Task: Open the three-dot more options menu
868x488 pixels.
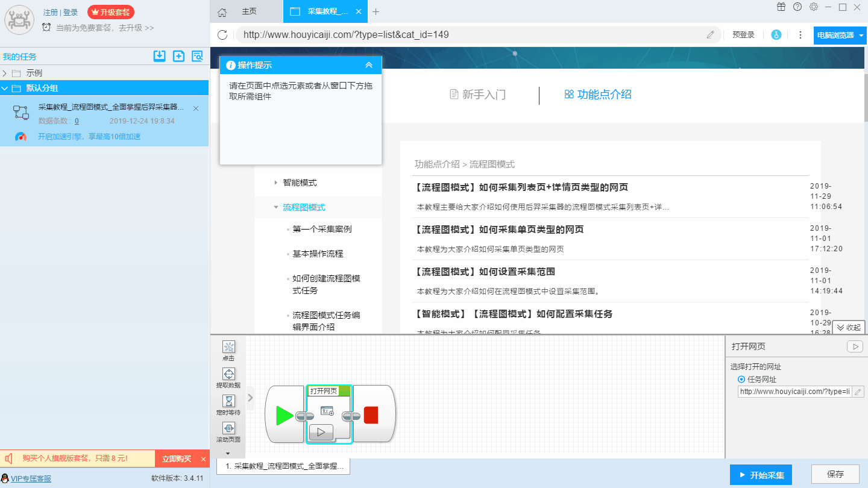Action: [x=800, y=35]
